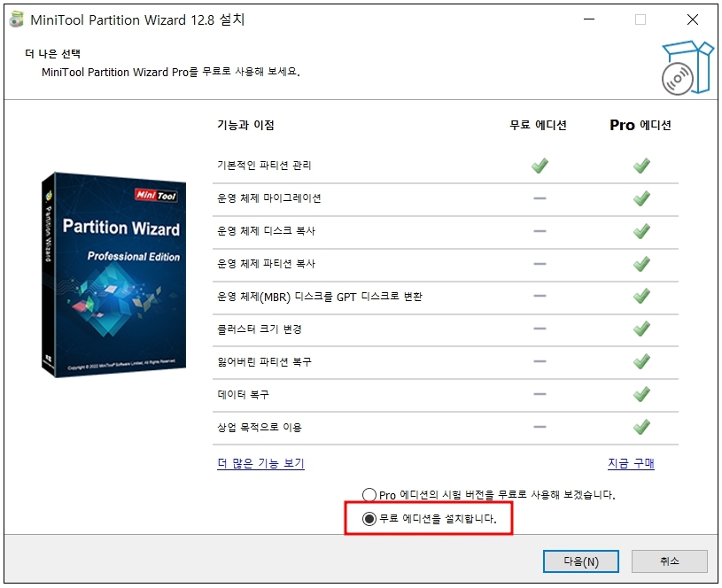The image size is (722, 588).
Task: Minimize the setup window
Action: 589,19
